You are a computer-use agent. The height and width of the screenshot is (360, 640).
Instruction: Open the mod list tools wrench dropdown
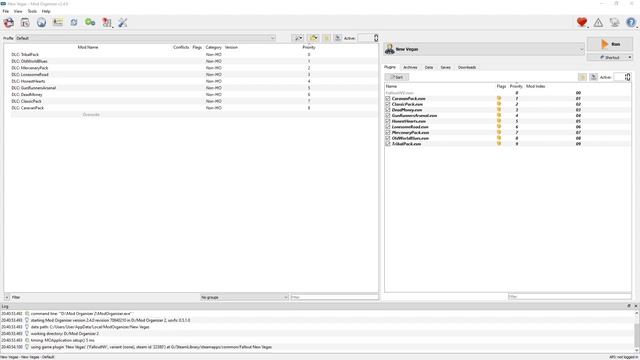(x=298, y=38)
